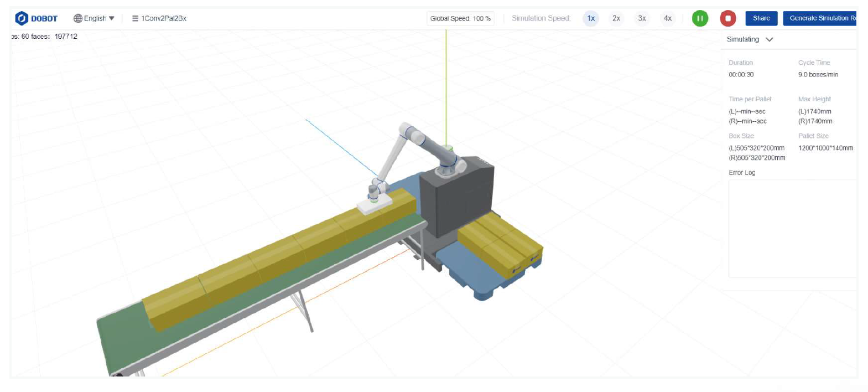This screenshot has height=392, width=868.
Task: Set simulation speed to 1x
Action: tap(591, 18)
